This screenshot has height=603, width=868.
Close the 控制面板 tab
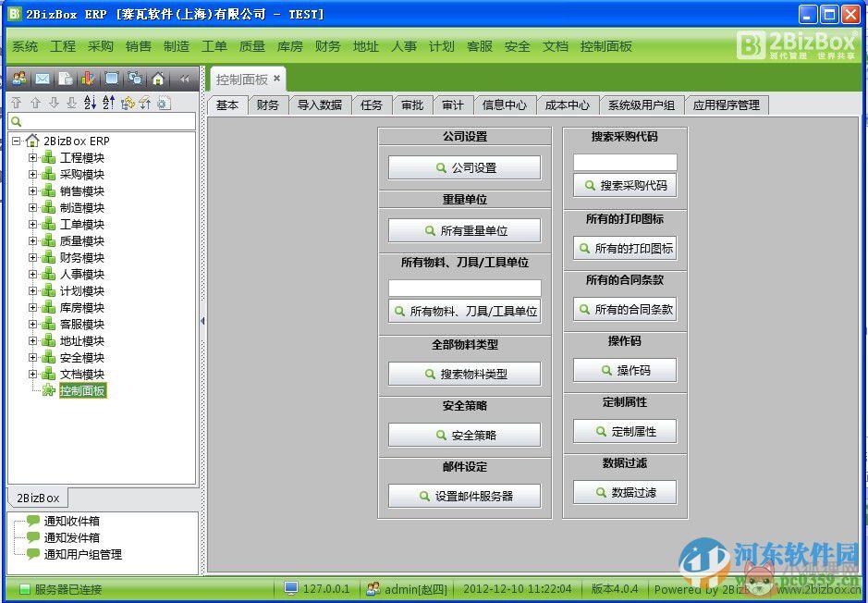pyautogui.click(x=276, y=78)
